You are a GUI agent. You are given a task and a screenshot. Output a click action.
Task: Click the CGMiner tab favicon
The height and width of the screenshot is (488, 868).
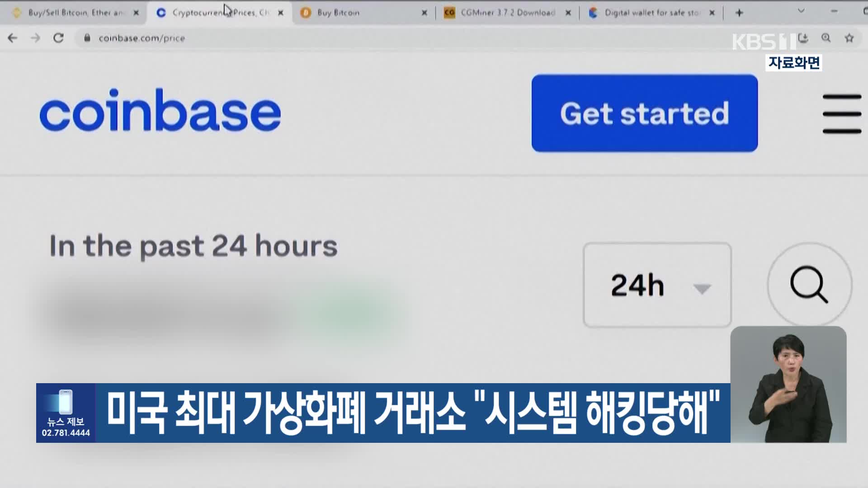coord(449,13)
